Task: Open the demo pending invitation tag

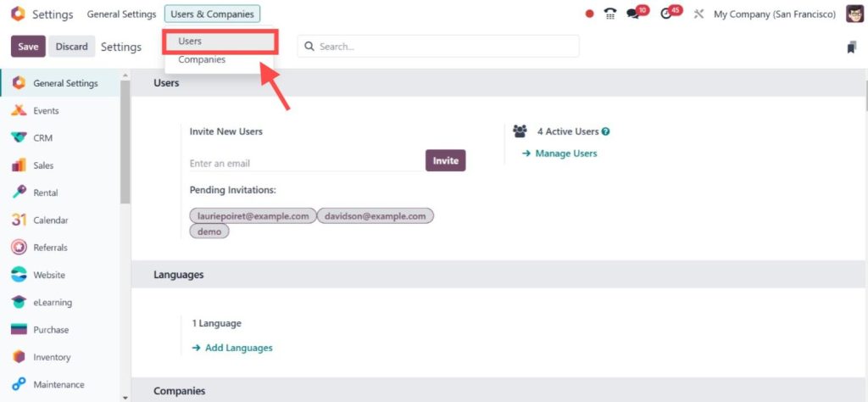Action: (x=209, y=232)
